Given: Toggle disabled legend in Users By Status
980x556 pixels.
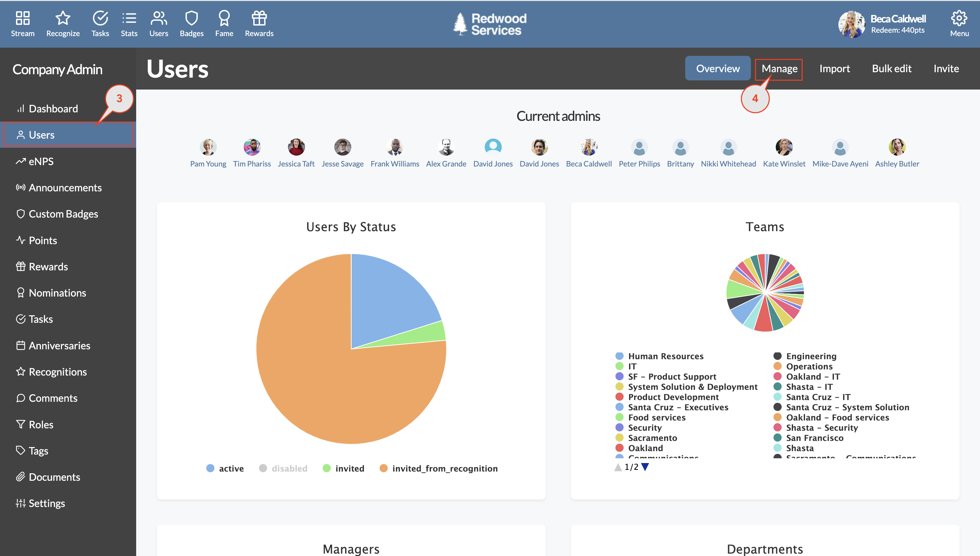Looking at the screenshot, I should [283, 468].
